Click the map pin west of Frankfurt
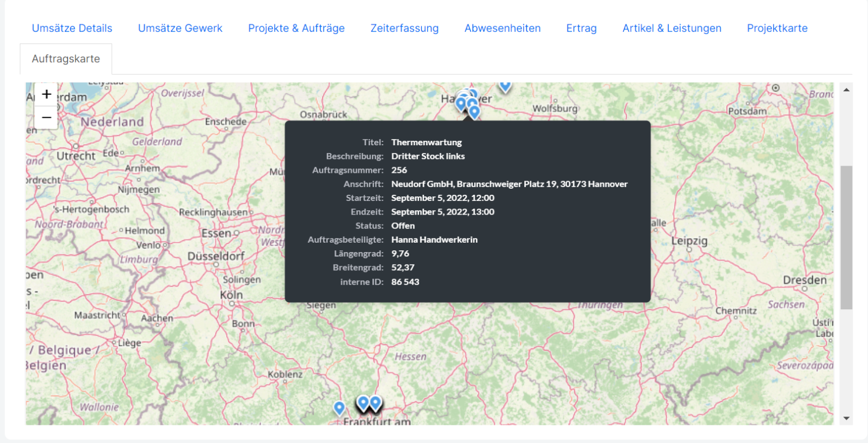 (339, 407)
